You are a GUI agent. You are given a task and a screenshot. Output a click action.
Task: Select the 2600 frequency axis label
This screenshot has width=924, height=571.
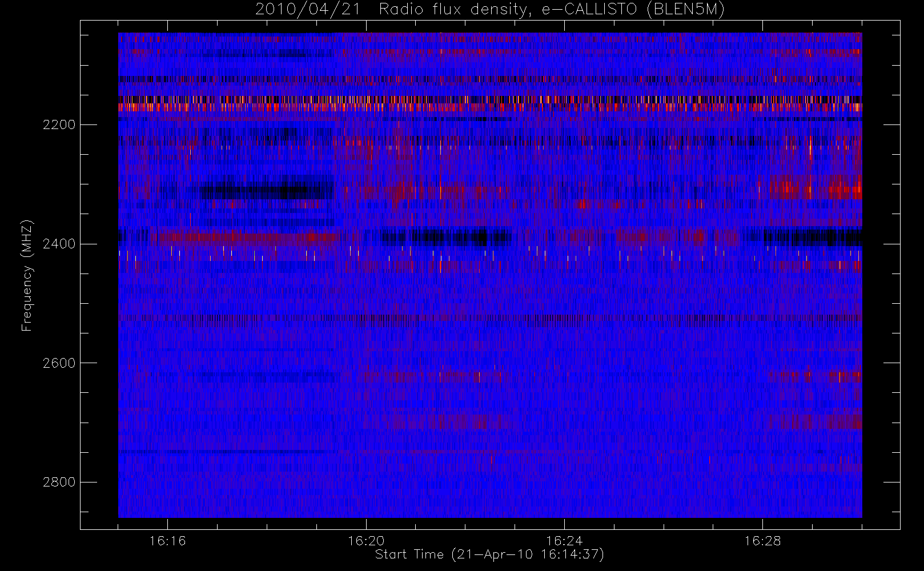(59, 363)
